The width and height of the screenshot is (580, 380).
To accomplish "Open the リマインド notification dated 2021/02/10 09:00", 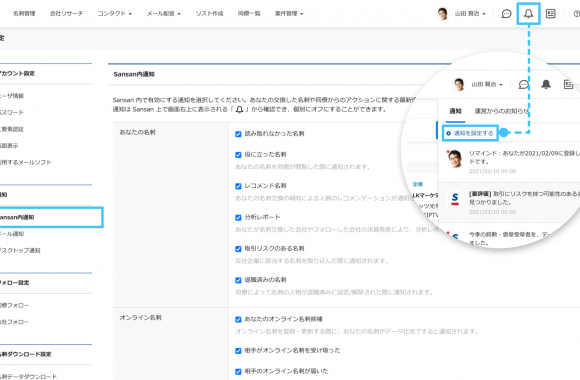I will (509, 162).
